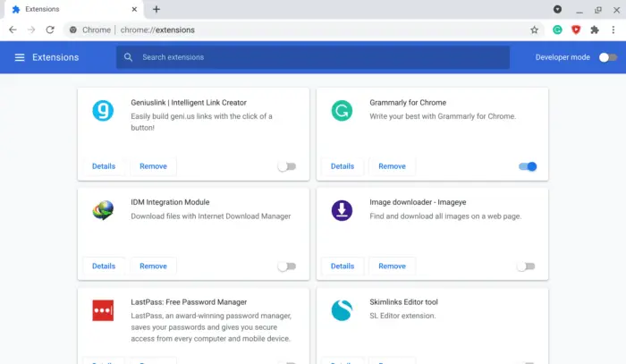Remove the IDM Integration Module
The height and width of the screenshot is (364, 626).
(x=153, y=267)
